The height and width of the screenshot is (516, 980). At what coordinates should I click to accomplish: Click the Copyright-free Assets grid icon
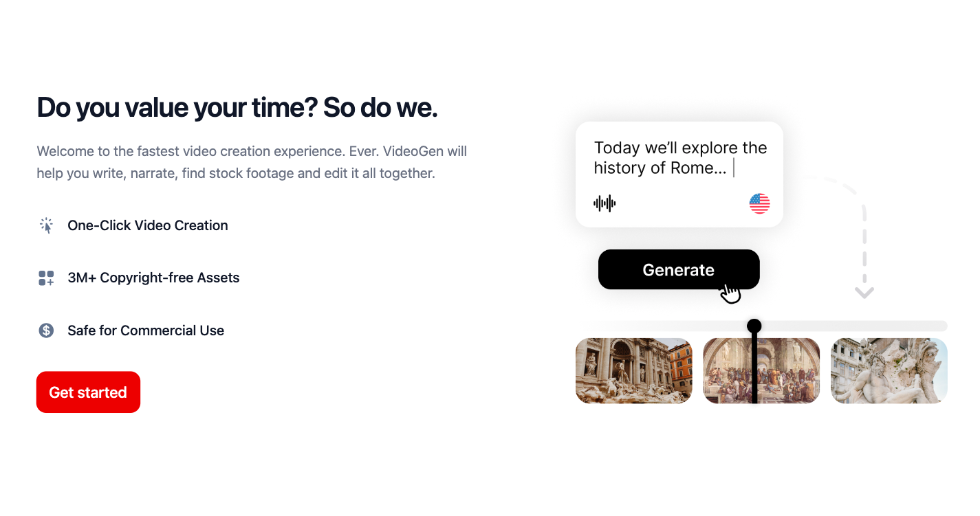(46, 278)
